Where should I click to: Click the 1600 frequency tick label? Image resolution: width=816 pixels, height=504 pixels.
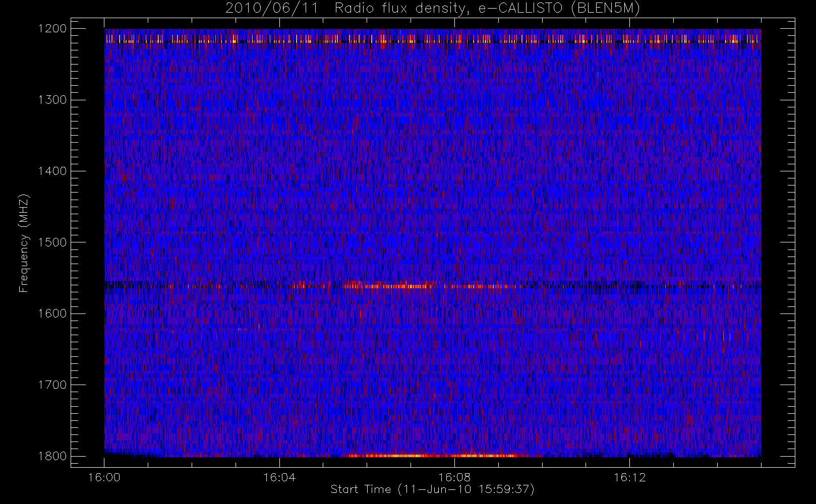52,313
